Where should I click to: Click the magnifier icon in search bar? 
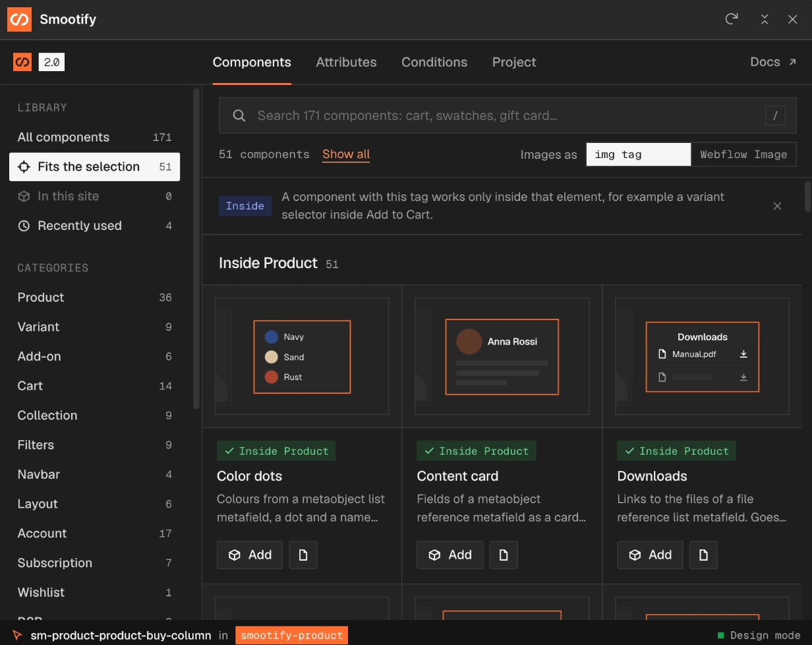(x=239, y=116)
